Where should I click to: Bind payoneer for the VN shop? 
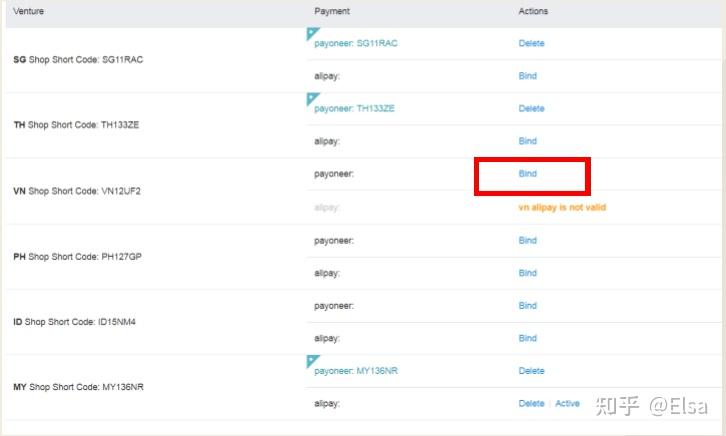pyautogui.click(x=527, y=174)
